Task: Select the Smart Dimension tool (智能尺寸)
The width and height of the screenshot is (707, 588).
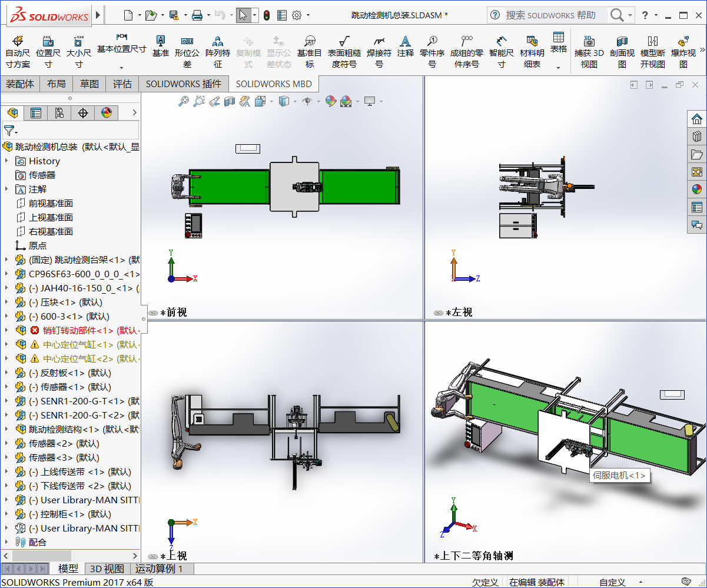Action: [x=502, y=51]
